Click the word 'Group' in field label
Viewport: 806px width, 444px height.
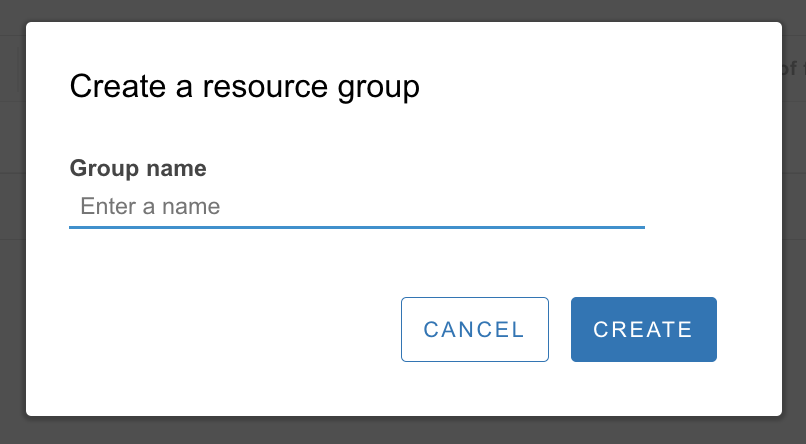click(104, 168)
